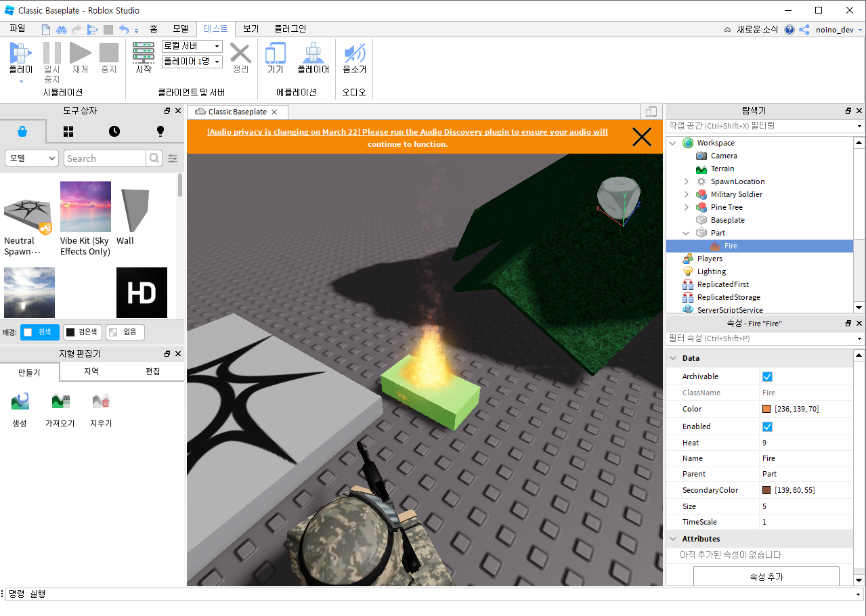Switch to the 보기 ribbon tab
The image size is (866, 616).
tap(251, 28)
